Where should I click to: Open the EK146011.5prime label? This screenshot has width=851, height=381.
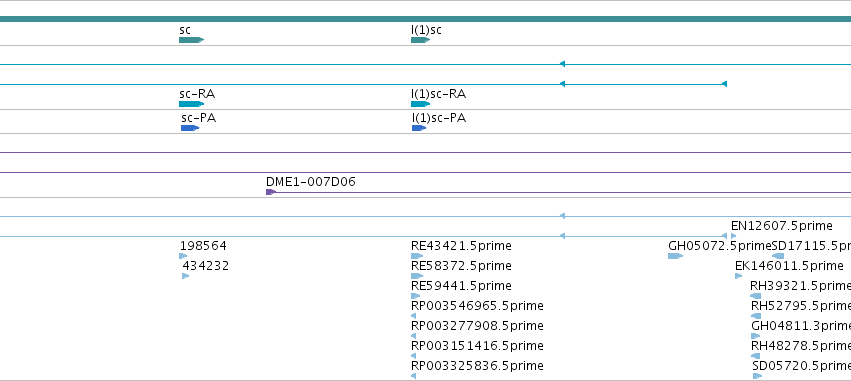point(789,266)
